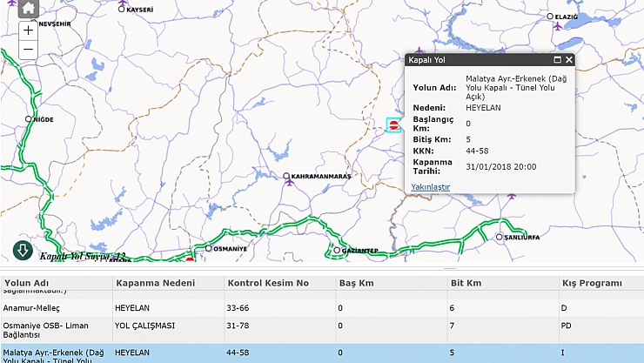Click the closed road sign marker
The image size is (644, 363).
(394, 125)
